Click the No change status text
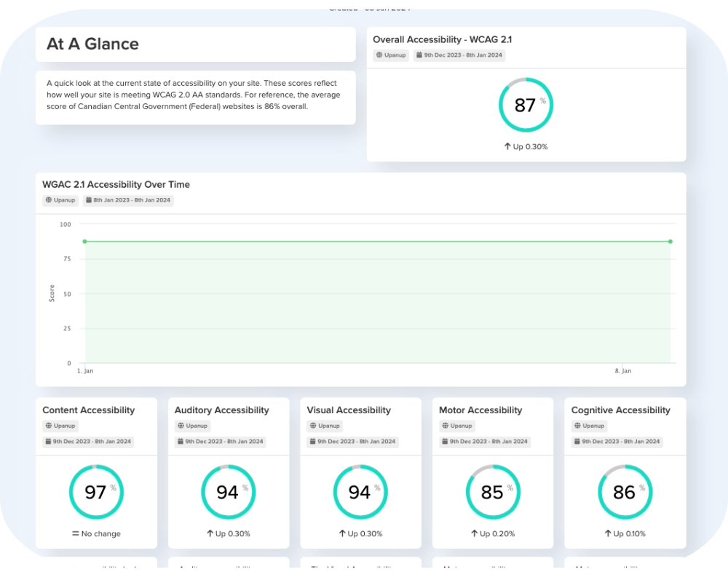728x577 pixels. tap(100, 534)
